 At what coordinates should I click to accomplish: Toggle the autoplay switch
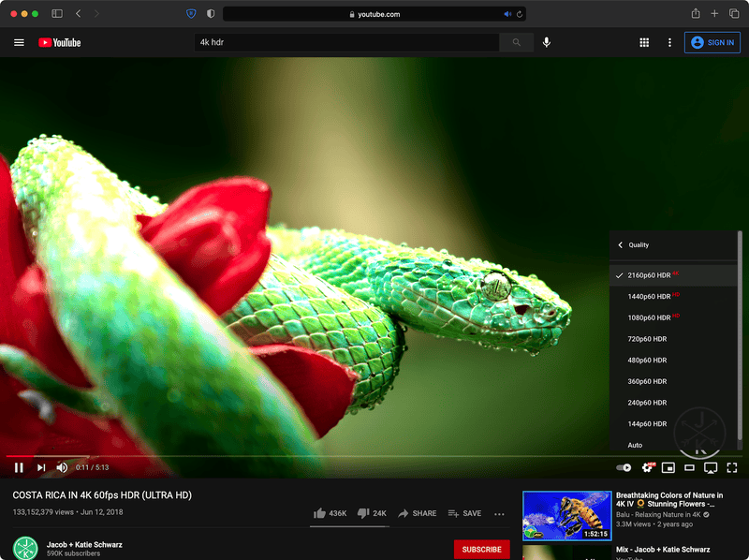624,467
